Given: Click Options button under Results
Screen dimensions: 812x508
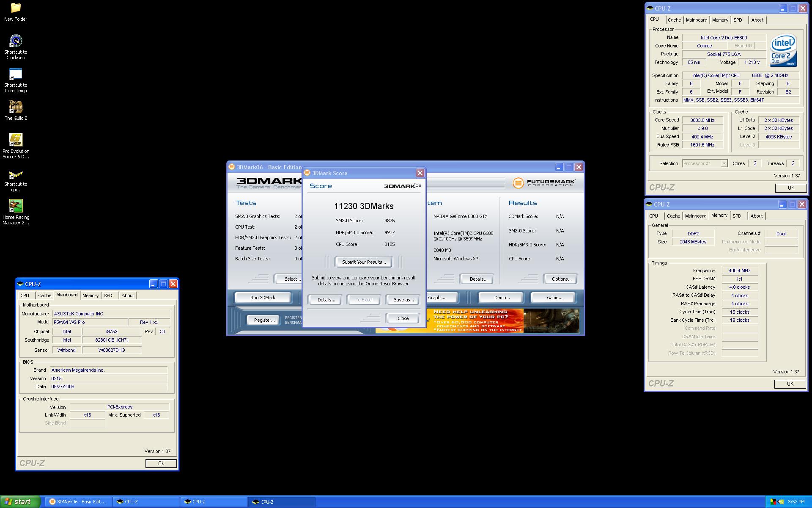Looking at the screenshot, I should point(561,279).
